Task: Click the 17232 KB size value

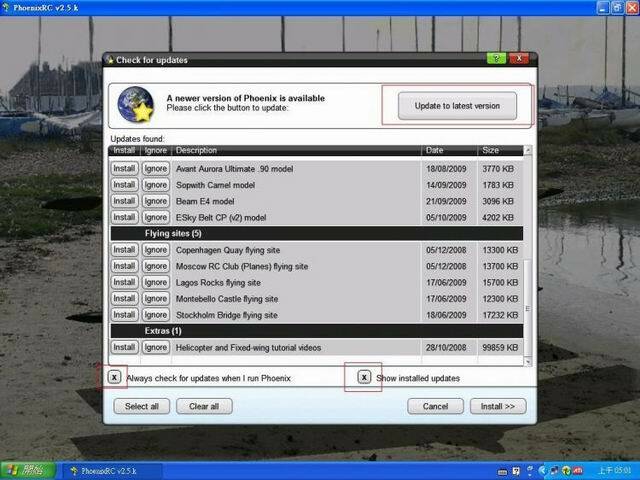Action: (x=500, y=315)
